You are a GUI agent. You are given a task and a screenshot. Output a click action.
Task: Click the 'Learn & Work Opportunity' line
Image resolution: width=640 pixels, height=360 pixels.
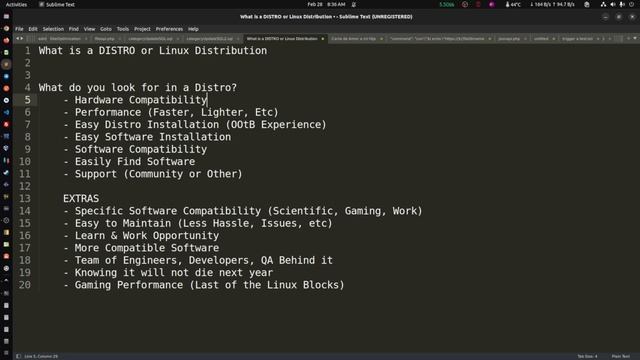coord(141,236)
